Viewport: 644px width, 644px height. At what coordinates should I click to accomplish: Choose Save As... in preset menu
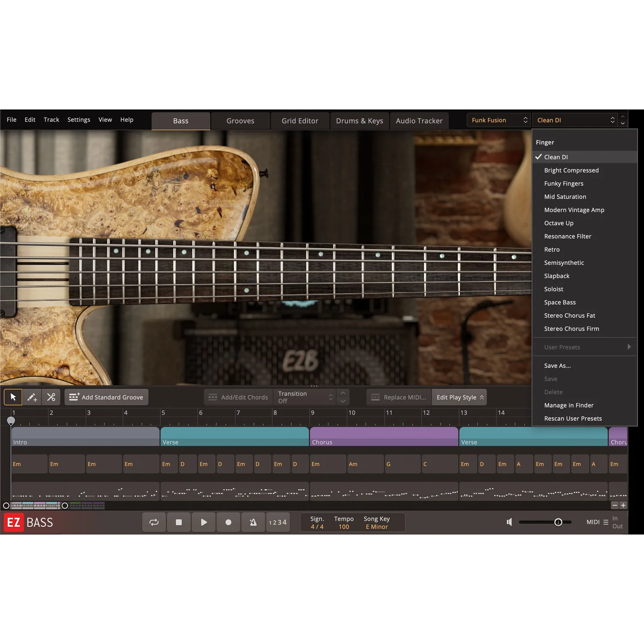tap(584, 366)
